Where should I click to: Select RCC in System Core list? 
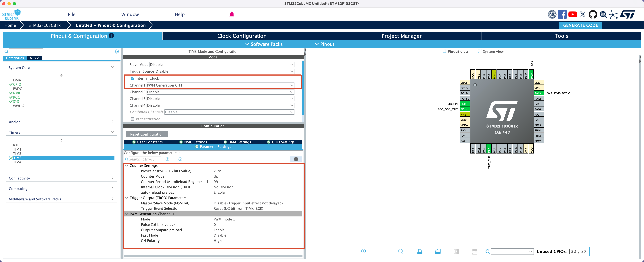click(16, 97)
